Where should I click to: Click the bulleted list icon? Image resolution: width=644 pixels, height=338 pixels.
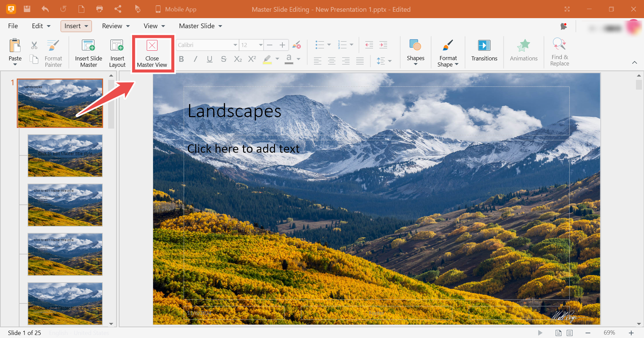coord(320,45)
